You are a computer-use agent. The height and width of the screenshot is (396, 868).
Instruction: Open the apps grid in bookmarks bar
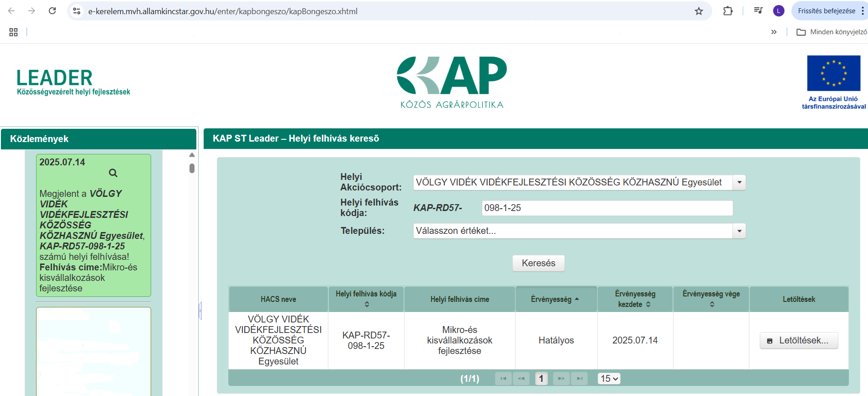click(13, 32)
